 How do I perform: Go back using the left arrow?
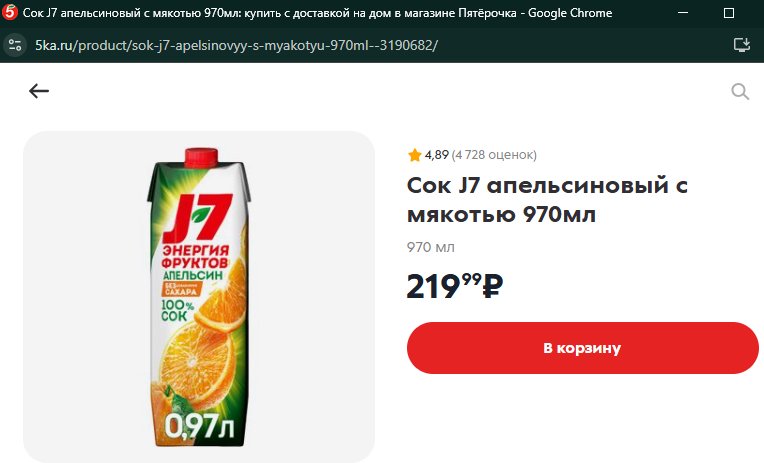tap(38, 91)
